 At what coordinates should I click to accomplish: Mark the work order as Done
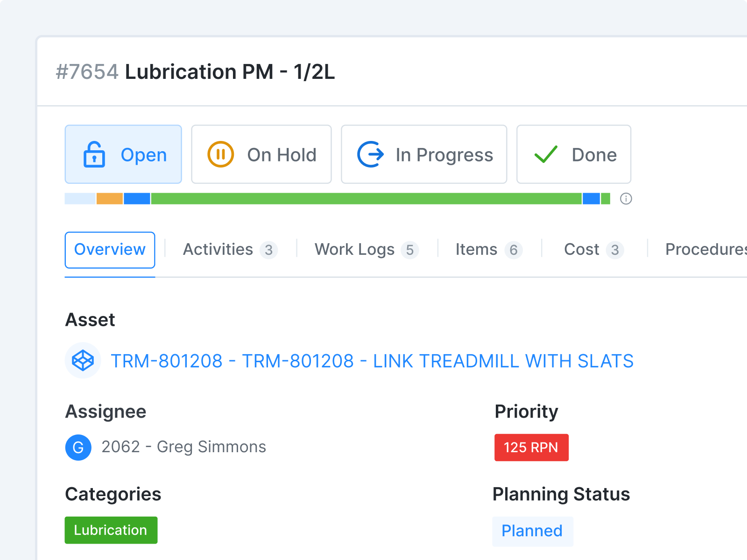(x=574, y=154)
